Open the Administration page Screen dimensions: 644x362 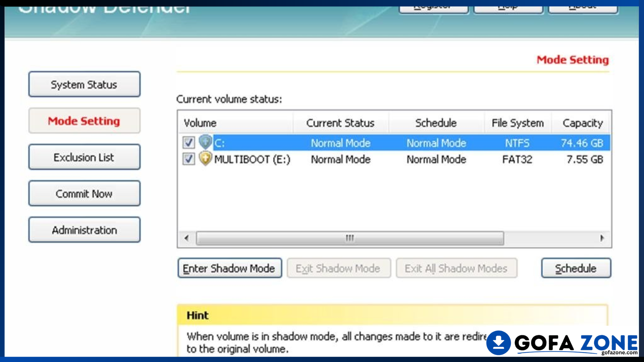[x=84, y=230]
